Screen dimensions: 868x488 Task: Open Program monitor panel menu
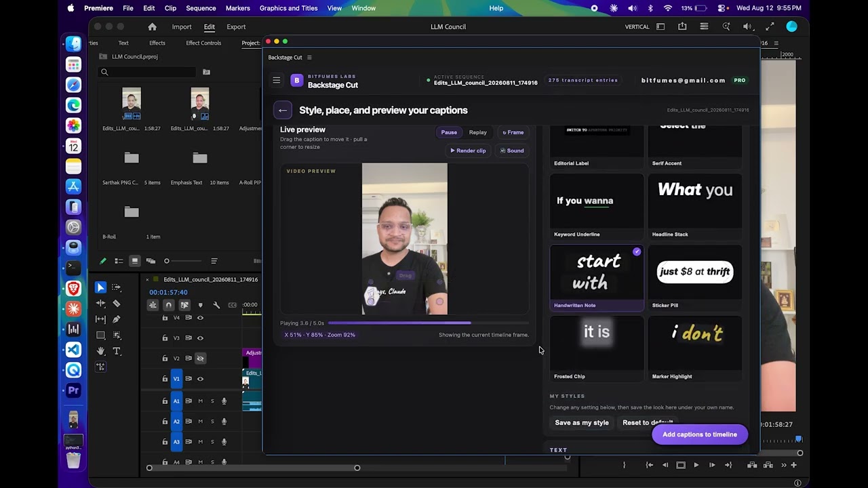[x=776, y=43]
